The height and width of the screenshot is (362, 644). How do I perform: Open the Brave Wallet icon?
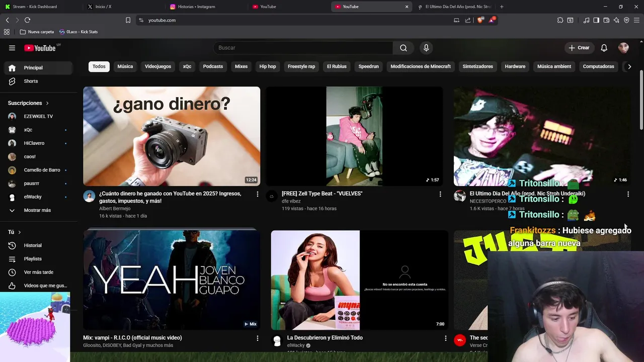606,20
